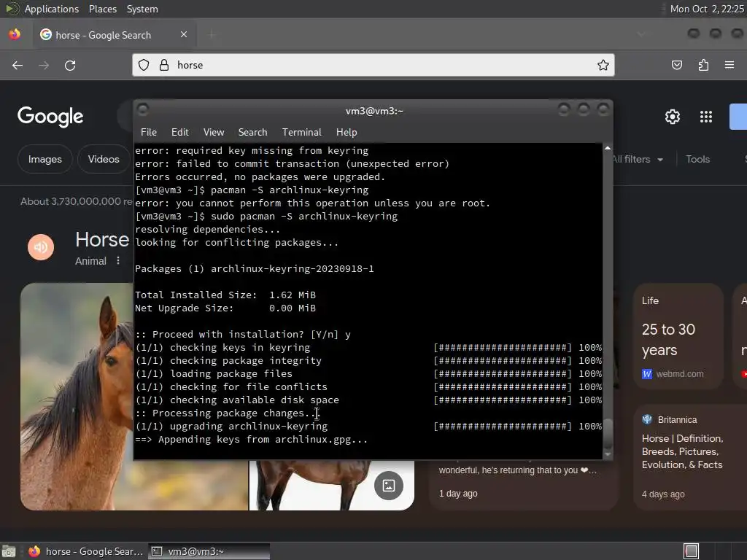
Task: Click the Packages (1) archlinux-keyring-20230918-1 line
Action: (x=255, y=268)
